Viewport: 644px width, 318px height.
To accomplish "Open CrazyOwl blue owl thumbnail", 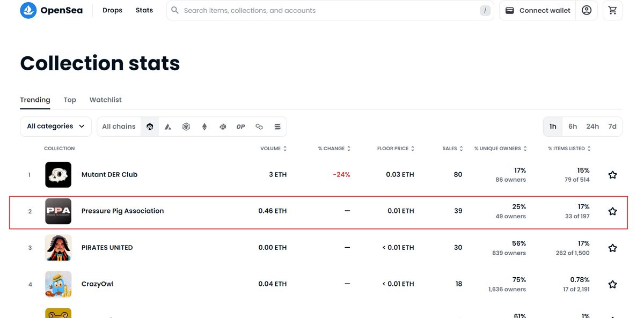I will point(58,284).
